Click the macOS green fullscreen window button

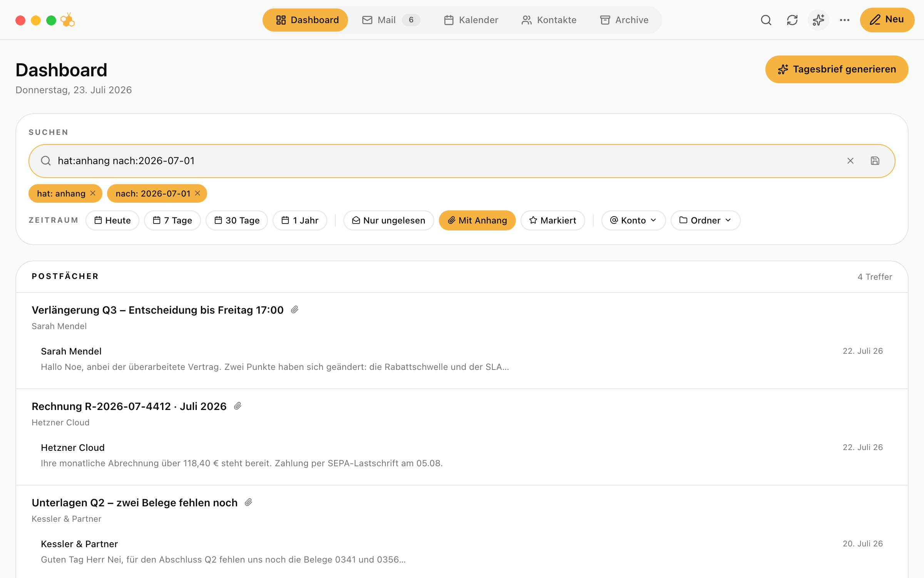point(51,20)
